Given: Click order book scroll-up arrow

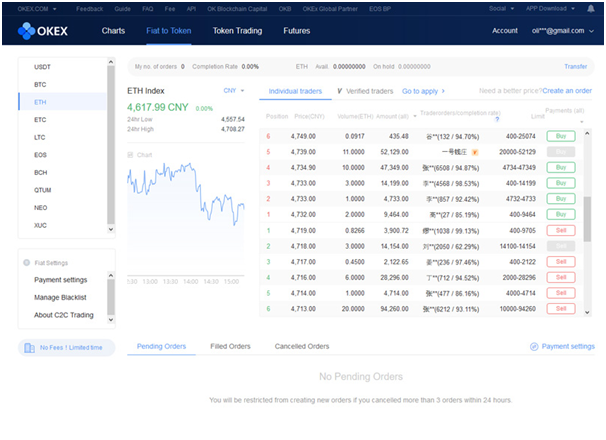Looking at the screenshot, I should coord(587,133).
